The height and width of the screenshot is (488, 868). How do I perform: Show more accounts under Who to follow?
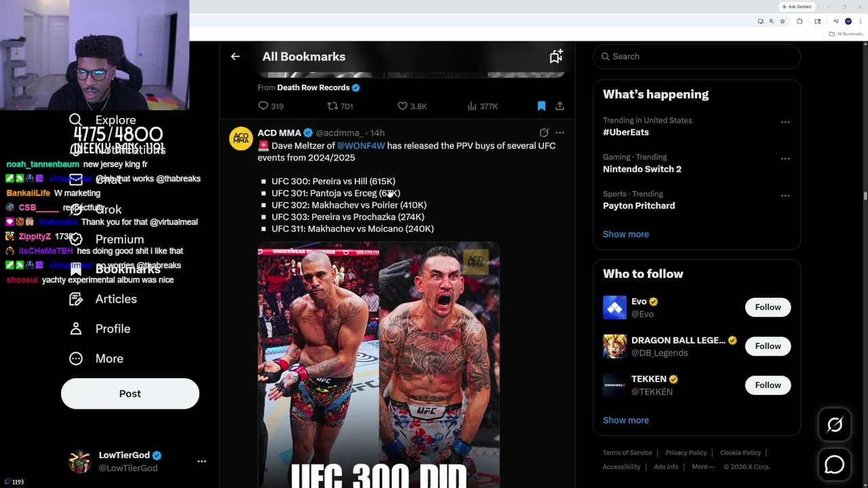[626, 420]
